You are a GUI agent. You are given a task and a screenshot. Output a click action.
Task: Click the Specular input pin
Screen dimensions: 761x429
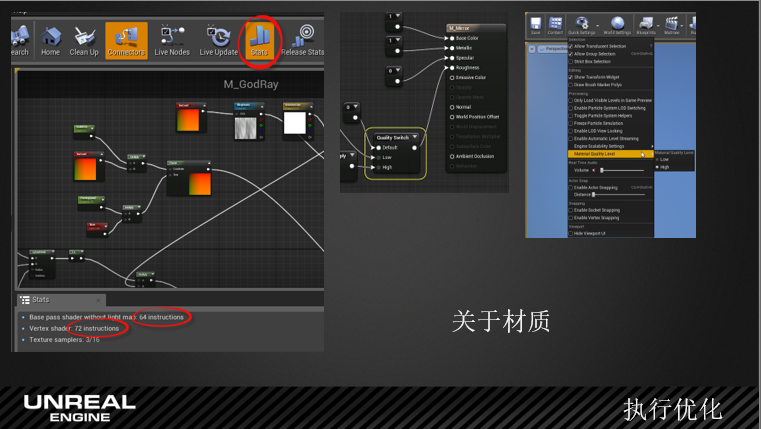(x=452, y=58)
